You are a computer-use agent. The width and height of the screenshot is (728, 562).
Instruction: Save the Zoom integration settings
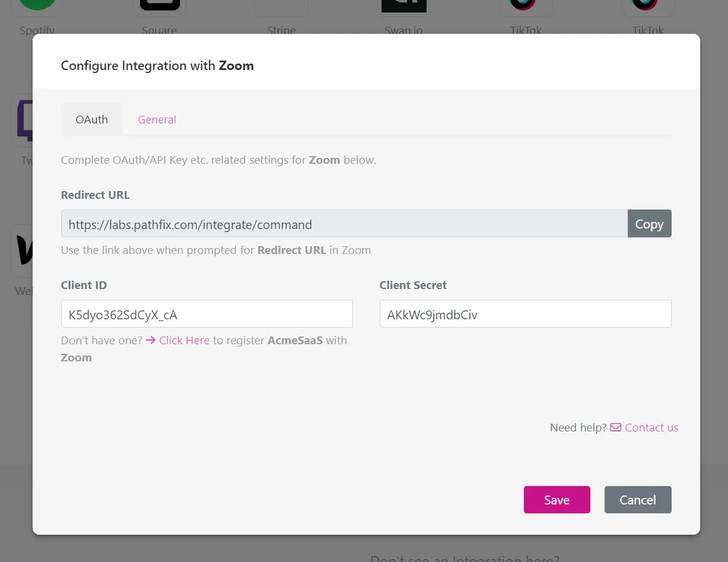(557, 500)
